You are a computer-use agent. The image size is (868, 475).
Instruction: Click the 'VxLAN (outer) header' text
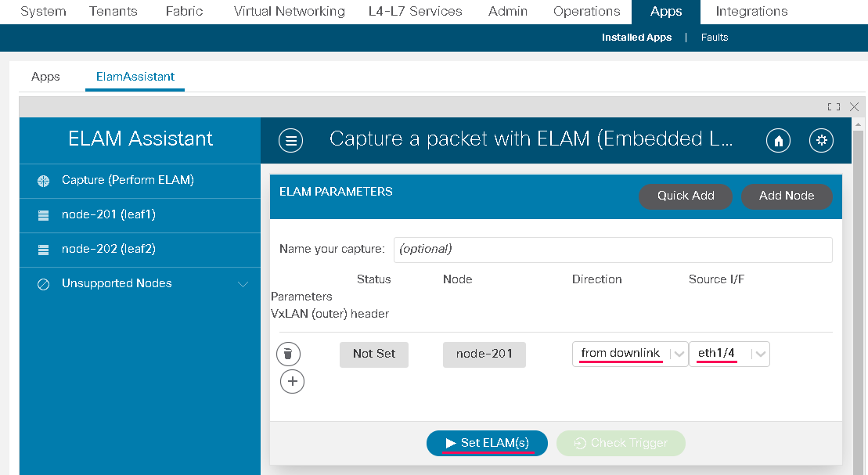pos(330,314)
